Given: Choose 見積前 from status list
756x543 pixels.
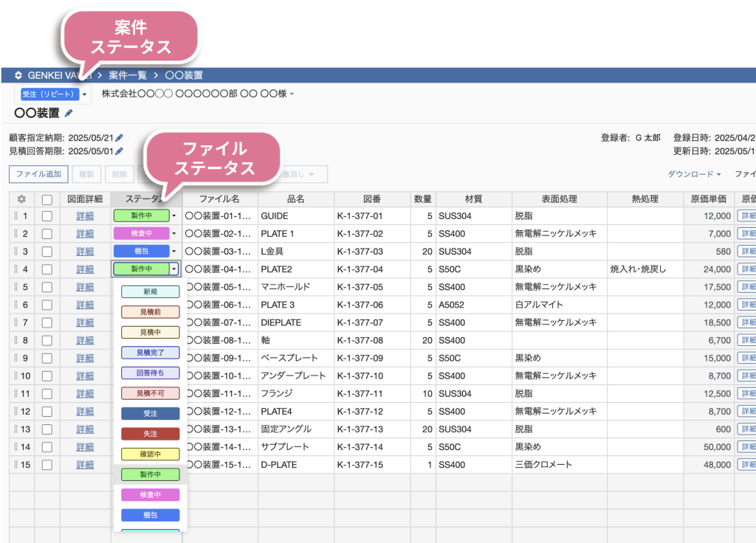Looking at the screenshot, I should pyautogui.click(x=151, y=312).
